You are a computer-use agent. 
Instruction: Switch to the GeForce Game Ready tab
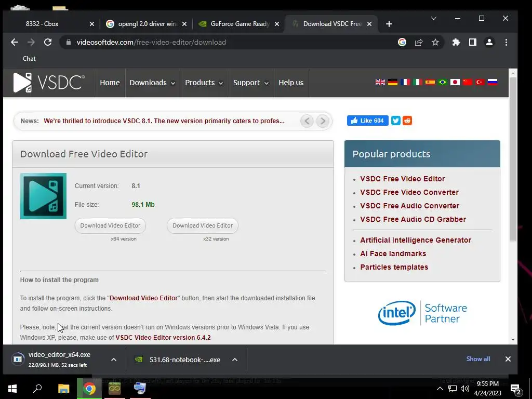(239, 24)
